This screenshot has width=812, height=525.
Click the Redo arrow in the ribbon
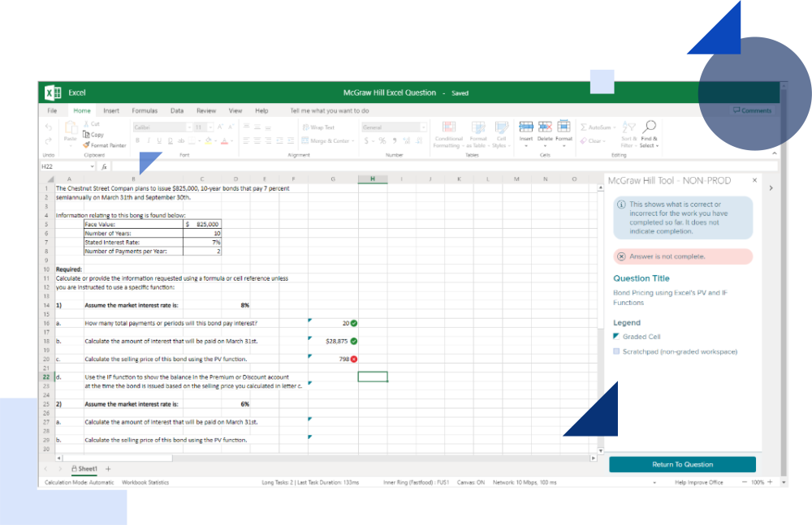(x=49, y=141)
